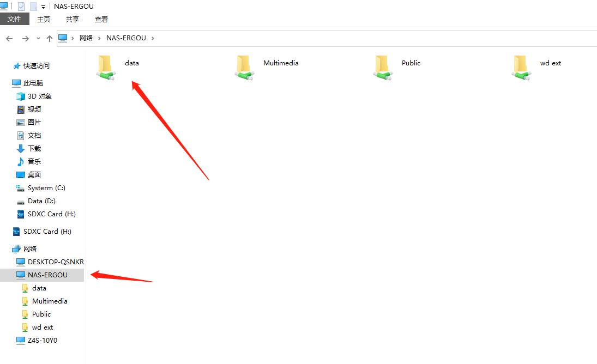Click the DESKTOP-QSNKR monitor icon
597x364 pixels.
pos(21,262)
